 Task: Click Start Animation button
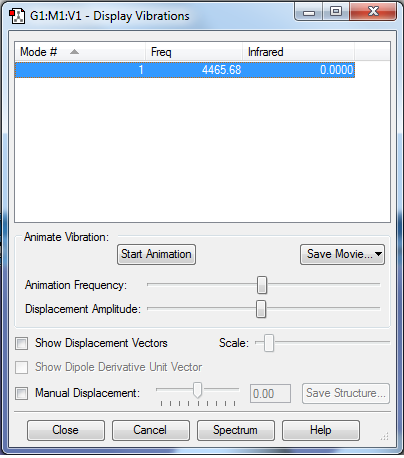tap(156, 254)
